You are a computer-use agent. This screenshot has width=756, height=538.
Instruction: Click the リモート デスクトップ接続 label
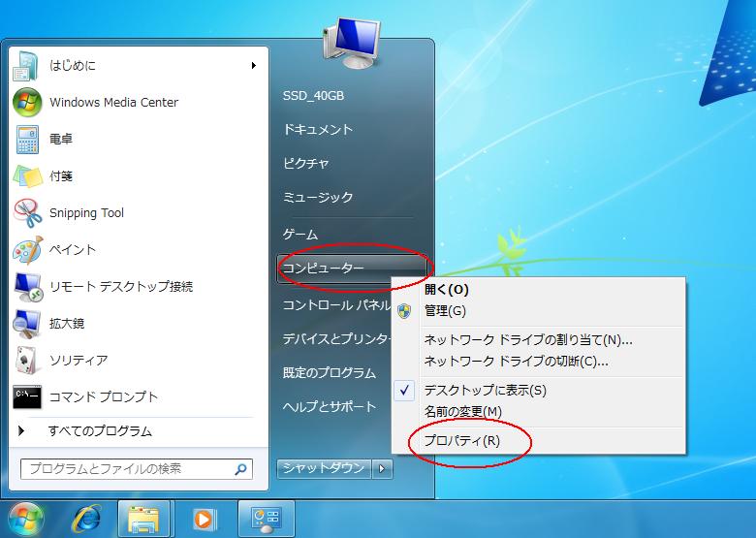click(121, 286)
